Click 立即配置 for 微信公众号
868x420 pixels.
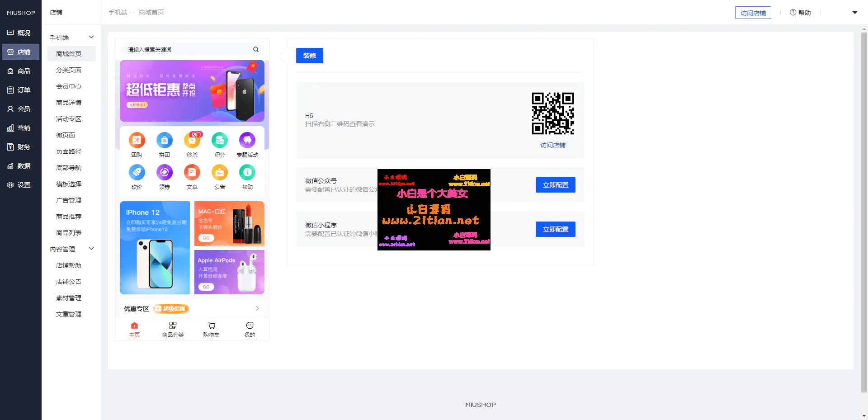click(556, 185)
